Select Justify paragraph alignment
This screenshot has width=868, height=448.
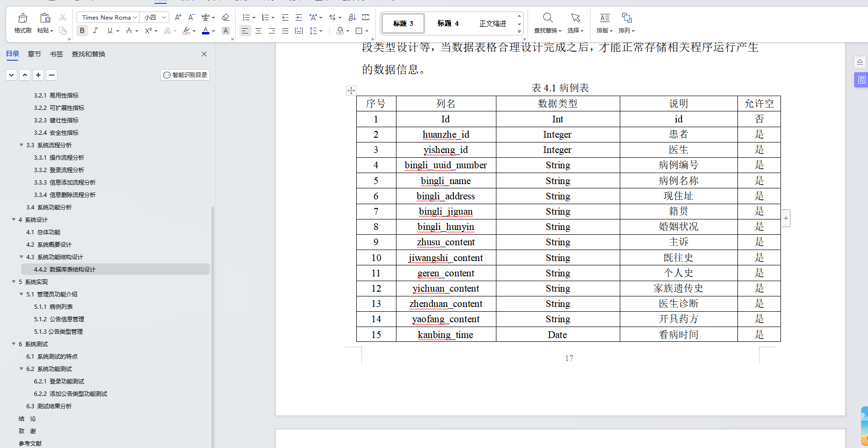coord(285,31)
